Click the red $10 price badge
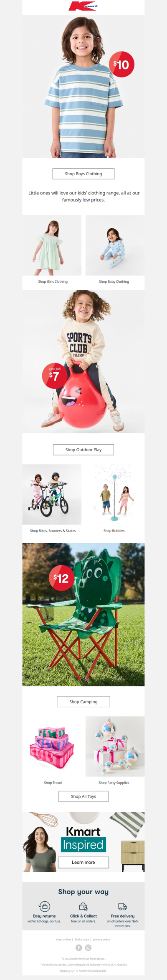Image resolution: width=167 pixels, height=980 pixels. tap(121, 65)
